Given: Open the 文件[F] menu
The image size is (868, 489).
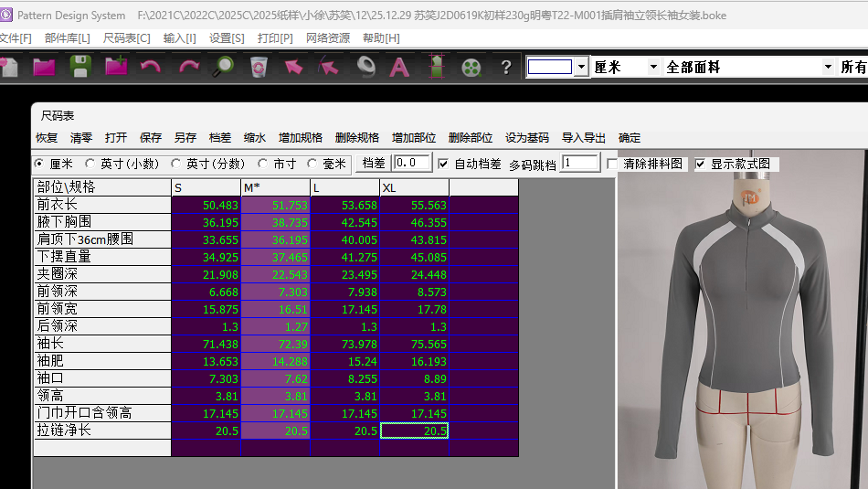Looking at the screenshot, I should 14,38.
